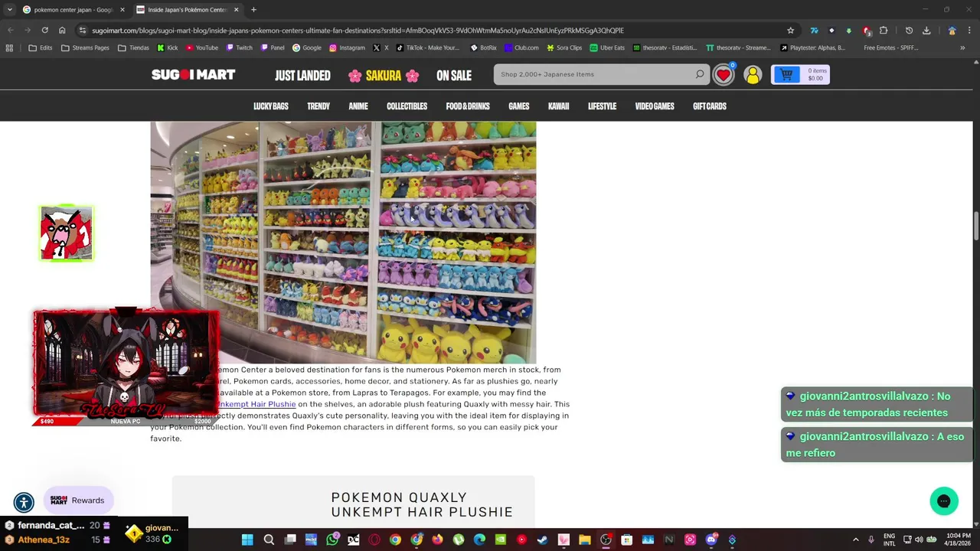Bookmark this page with the star
This screenshot has height=551, width=980.
coord(791,31)
